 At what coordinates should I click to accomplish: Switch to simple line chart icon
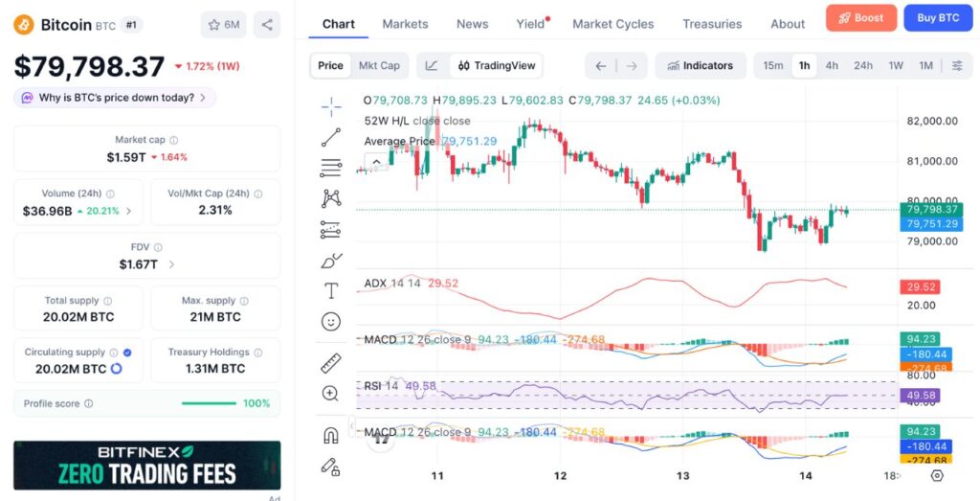coord(432,66)
